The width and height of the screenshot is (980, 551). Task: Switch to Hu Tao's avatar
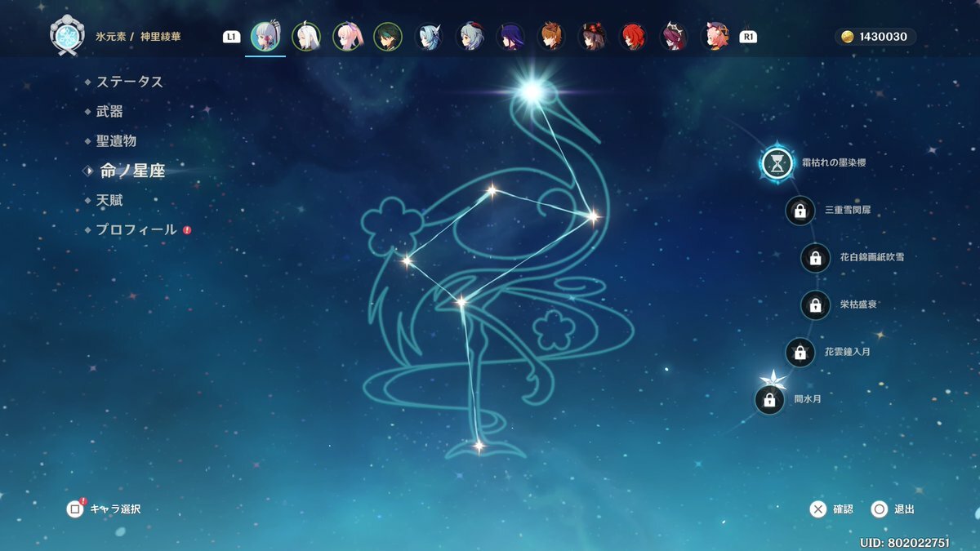tap(592, 37)
